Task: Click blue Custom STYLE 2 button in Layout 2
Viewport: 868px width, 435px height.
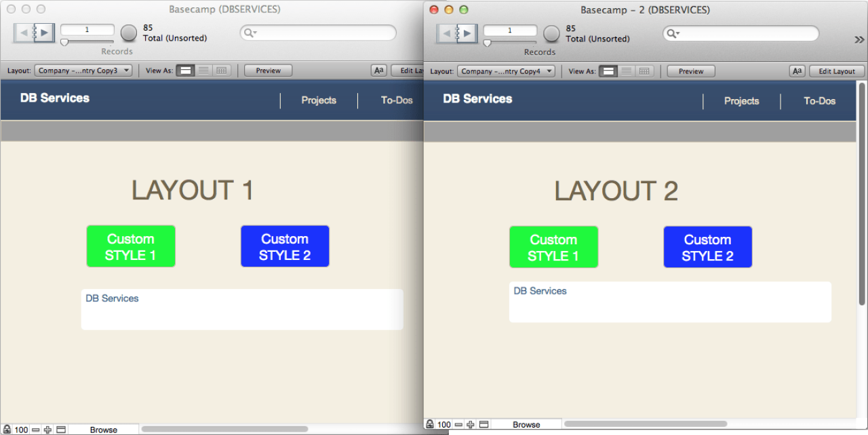Action: [707, 247]
